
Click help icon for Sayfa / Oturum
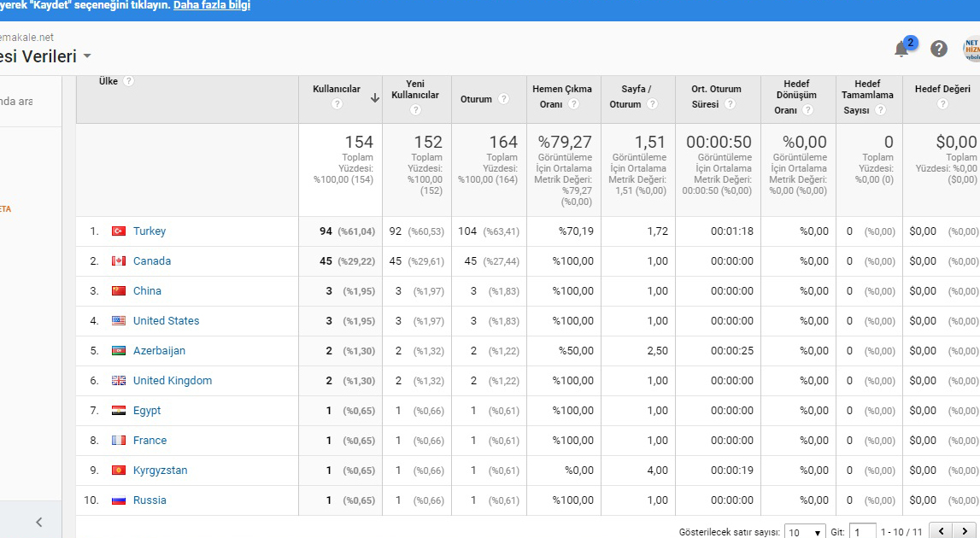coord(652,104)
